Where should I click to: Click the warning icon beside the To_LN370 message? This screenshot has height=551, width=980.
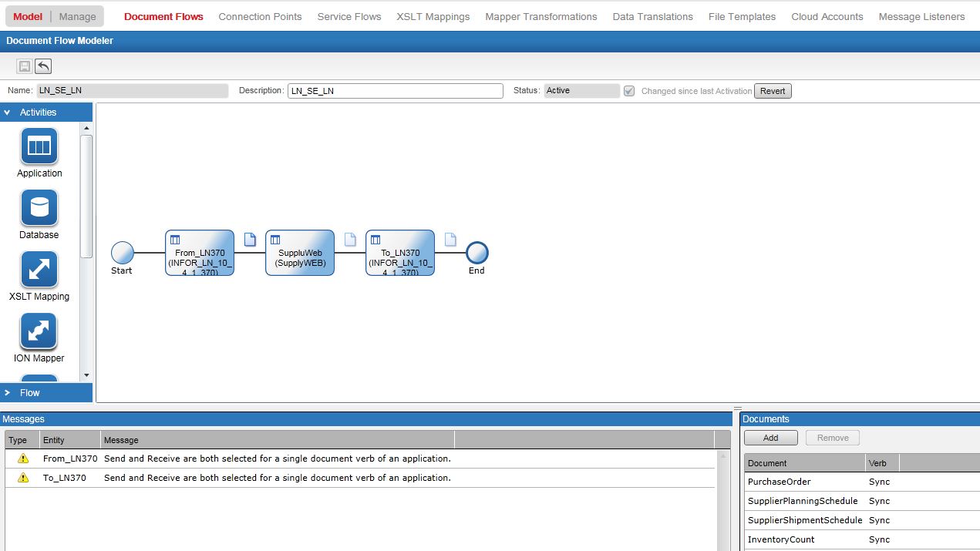22,477
